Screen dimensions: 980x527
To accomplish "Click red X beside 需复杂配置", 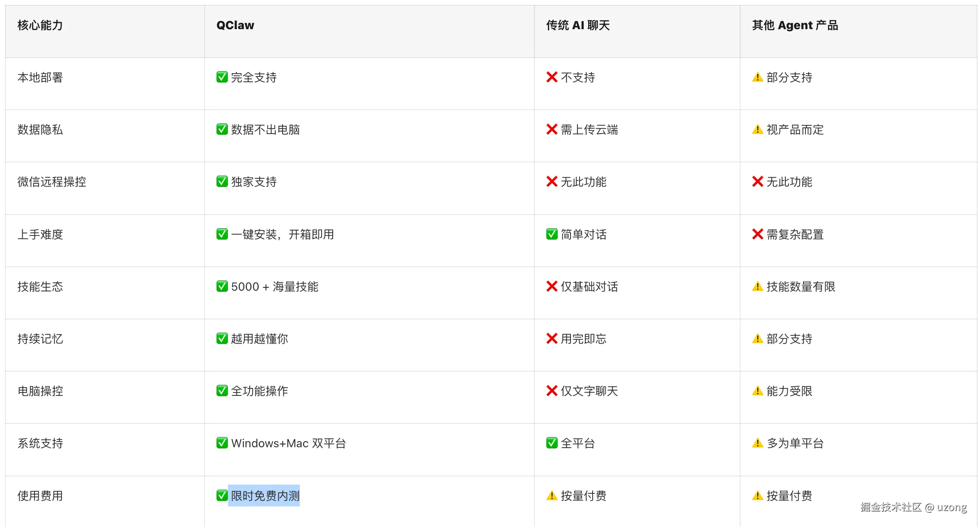I will (x=757, y=234).
